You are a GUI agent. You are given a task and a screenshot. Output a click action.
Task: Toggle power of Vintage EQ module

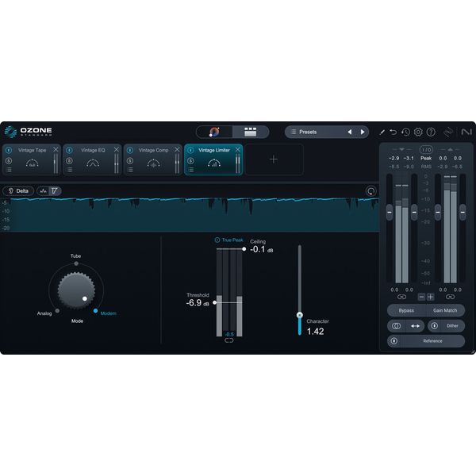coord(69,150)
